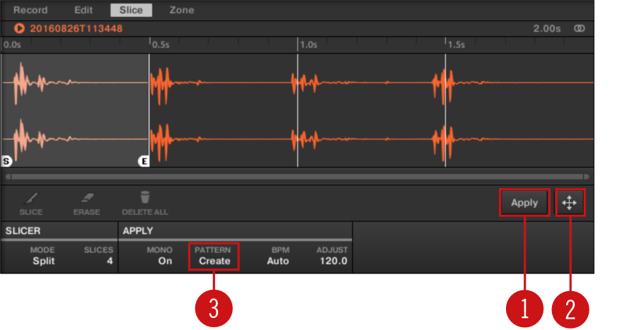The image size is (644, 330).
Task: Click the Delete All trash icon
Action: pyautogui.click(x=144, y=198)
